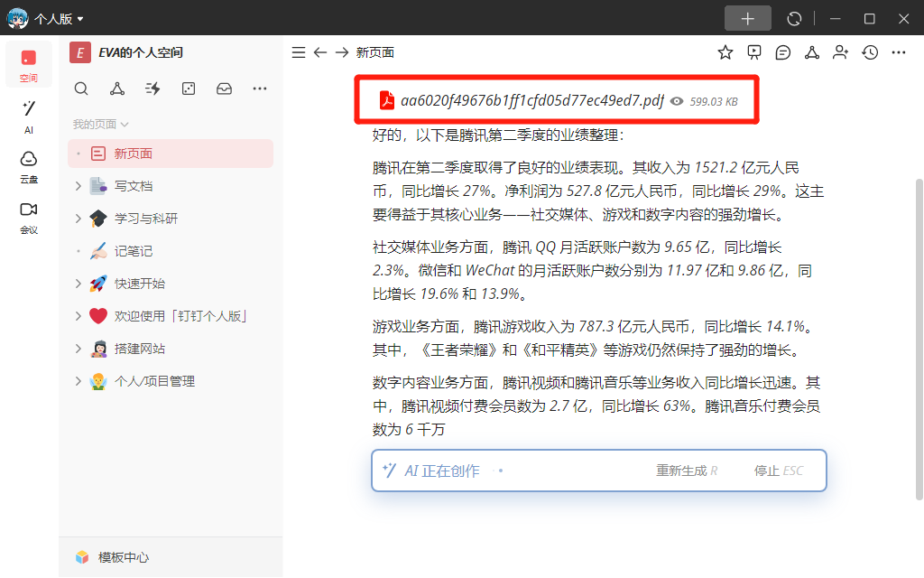The width and height of the screenshot is (924, 578).
Task: Open comments panel icon in header
Action: click(783, 52)
